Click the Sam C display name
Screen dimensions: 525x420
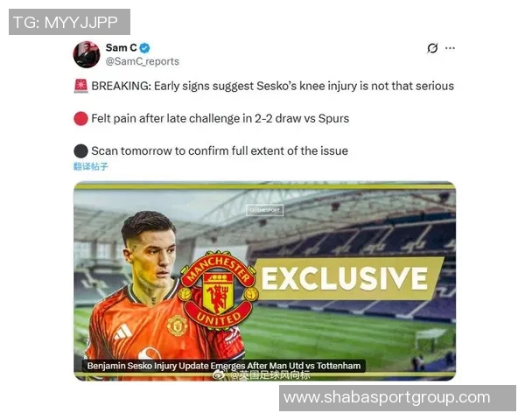[x=122, y=48]
